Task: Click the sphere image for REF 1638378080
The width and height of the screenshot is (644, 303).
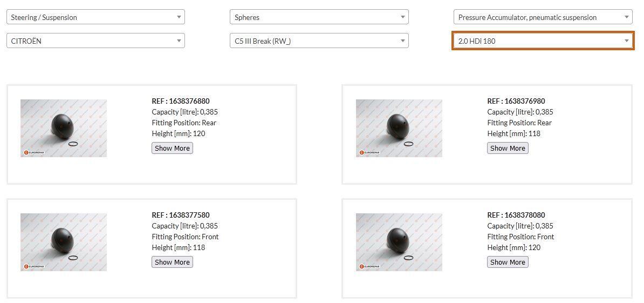Action: 399,242
